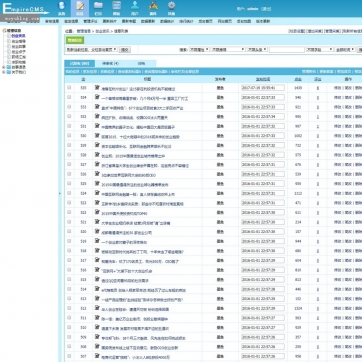Check the checkbox for row 508
This screenshot has height=362, width=362.
tap(69, 347)
